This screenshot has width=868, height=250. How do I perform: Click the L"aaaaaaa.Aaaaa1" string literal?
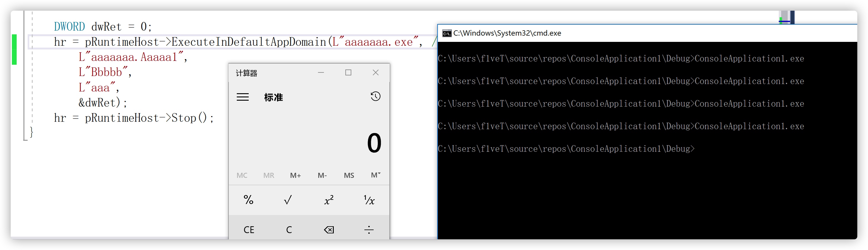click(131, 57)
